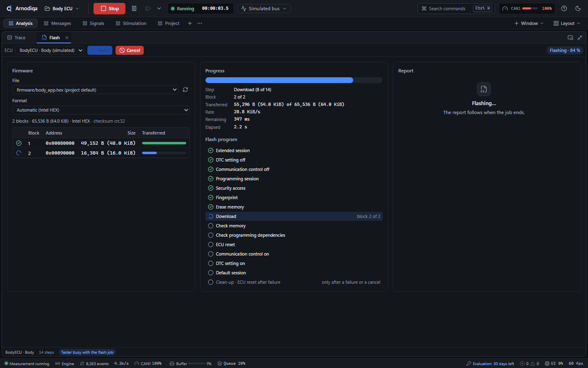588x368 pixels.
Task: Click the UI load indicator in the status bar
Action: click(554, 364)
